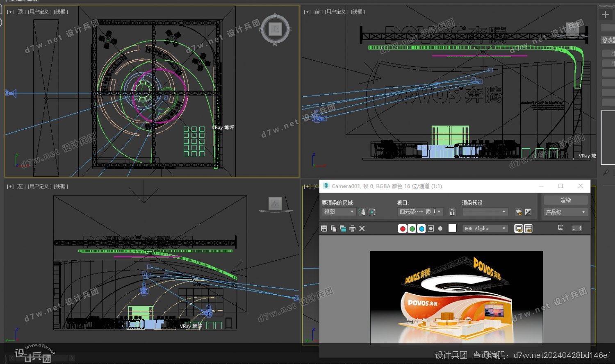The width and height of the screenshot is (615, 364).
Task: Toggle the green channel display
Action: tap(412, 229)
